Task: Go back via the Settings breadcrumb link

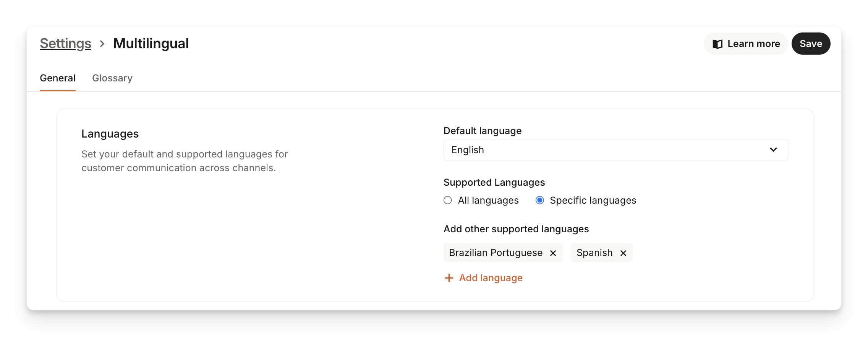Action: (x=65, y=44)
